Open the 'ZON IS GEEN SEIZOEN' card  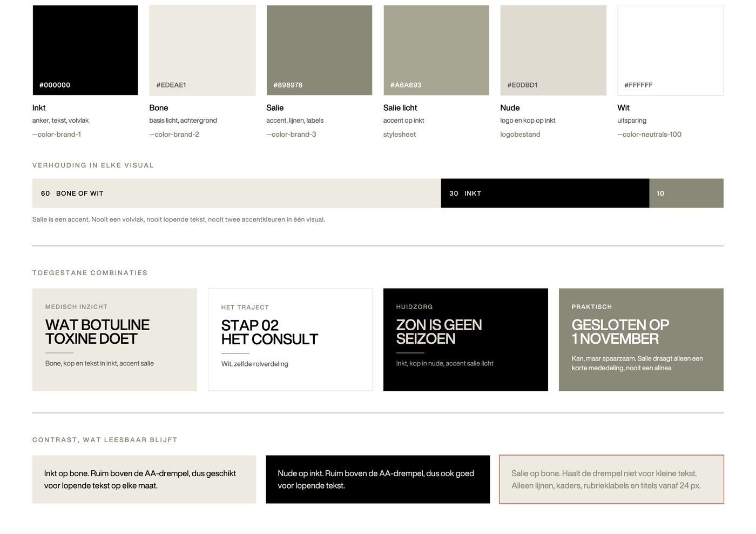465,339
